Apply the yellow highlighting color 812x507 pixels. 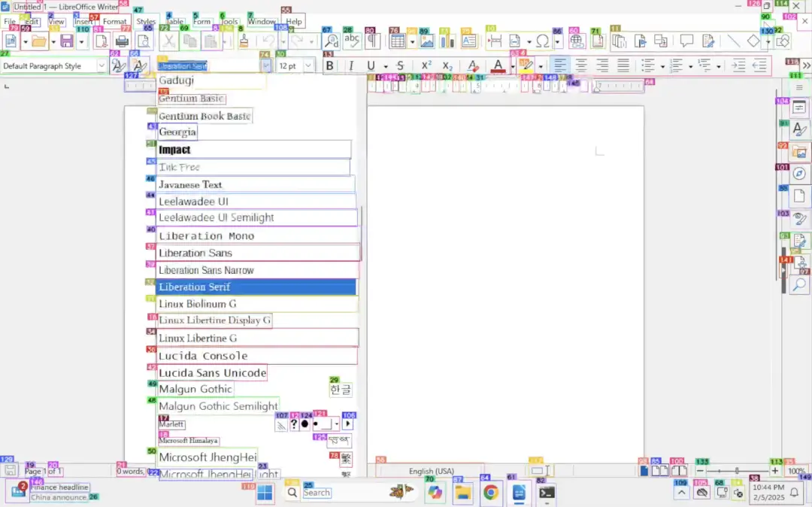(x=526, y=65)
